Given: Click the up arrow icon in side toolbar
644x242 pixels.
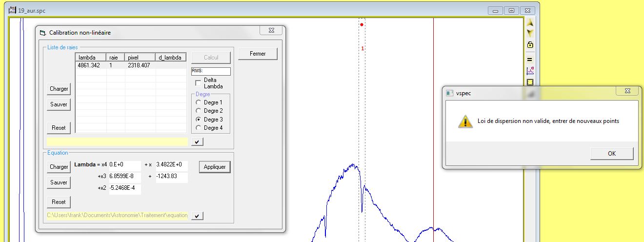Looking at the screenshot, I should (x=530, y=23).
